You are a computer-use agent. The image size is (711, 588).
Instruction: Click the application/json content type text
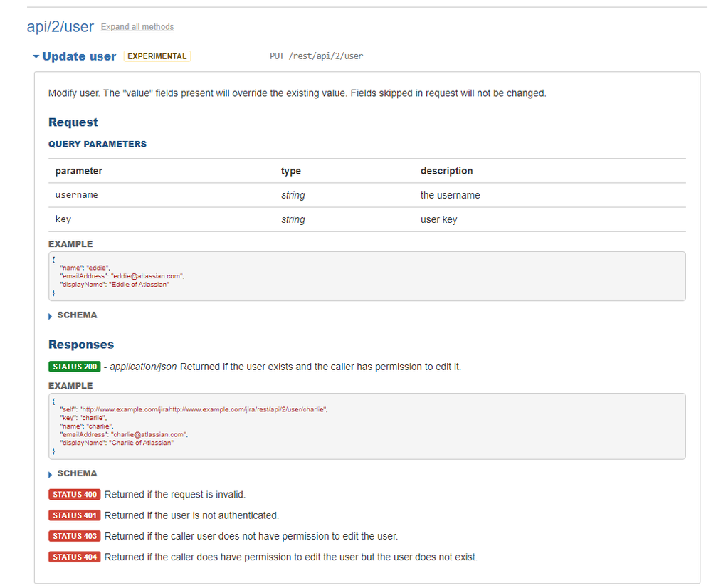tap(143, 367)
